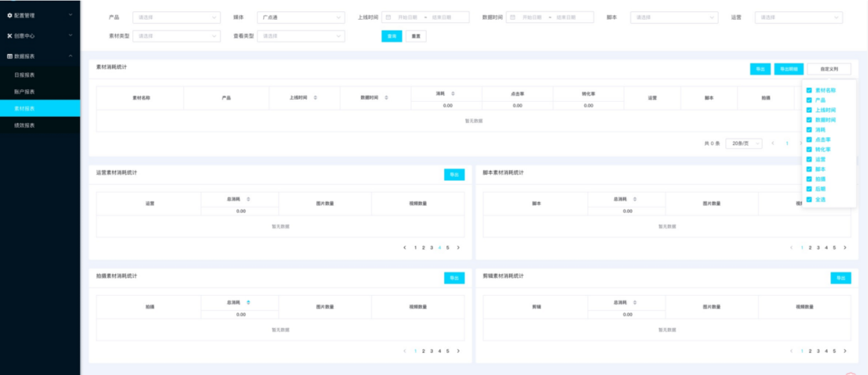
Task: Go to next page in 脚本素材消耗统计
Action: tap(845, 248)
